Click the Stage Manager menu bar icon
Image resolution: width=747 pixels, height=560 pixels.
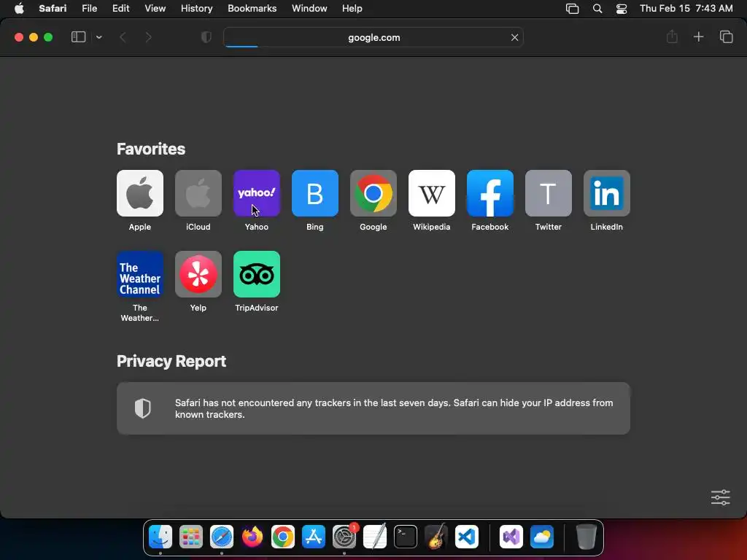(572, 9)
